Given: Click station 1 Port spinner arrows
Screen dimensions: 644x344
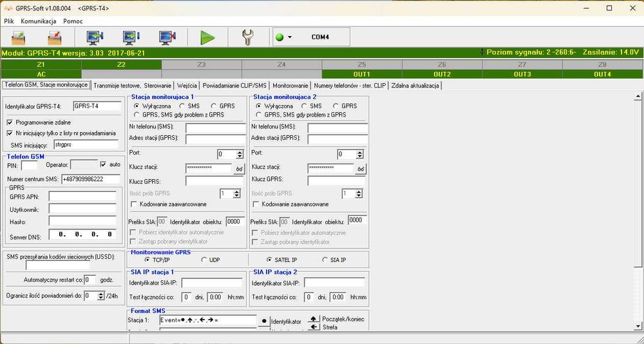Looking at the screenshot, I should point(240,155).
